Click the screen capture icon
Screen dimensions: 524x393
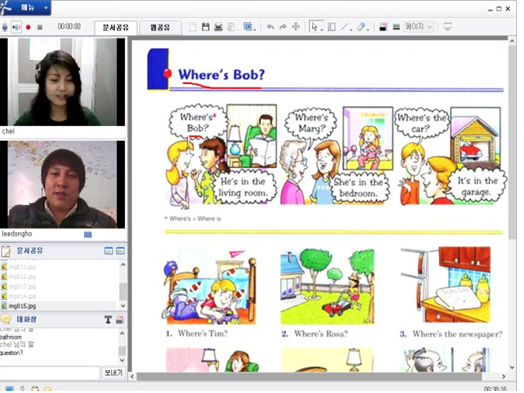pos(248,27)
